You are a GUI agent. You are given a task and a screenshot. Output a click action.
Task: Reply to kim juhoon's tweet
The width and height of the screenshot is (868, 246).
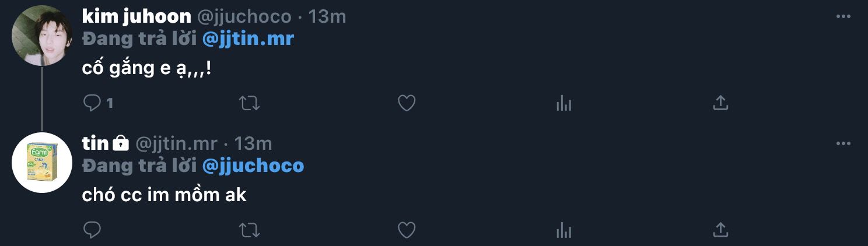tap(93, 103)
